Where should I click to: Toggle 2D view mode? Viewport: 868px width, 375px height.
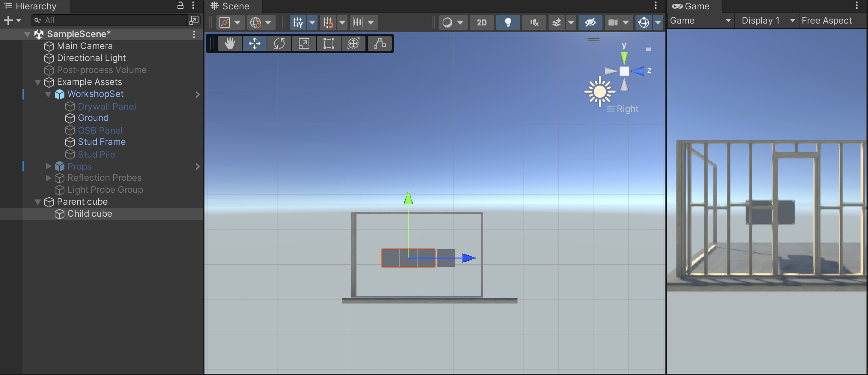pos(482,22)
